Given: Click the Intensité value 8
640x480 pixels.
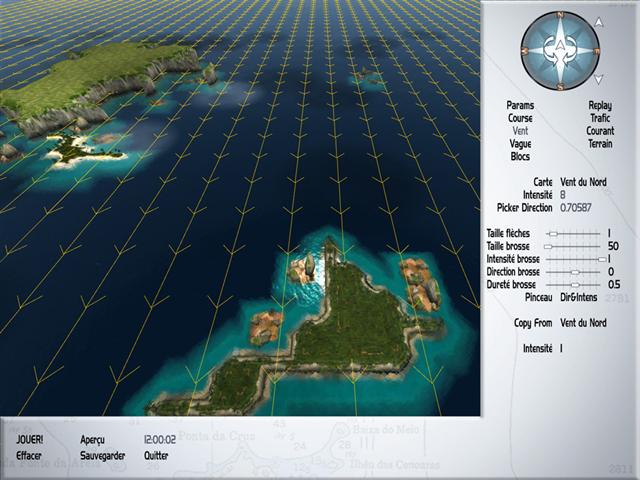Looking at the screenshot, I should click(x=563, y=195).
